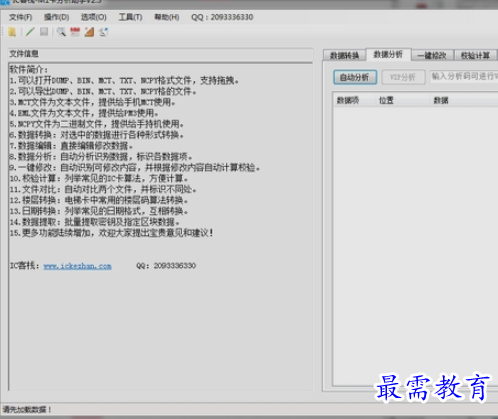Viewport: 498px width, 419px height.
Task: Click the VIP分析 button
Action: (x=403, y=77)
